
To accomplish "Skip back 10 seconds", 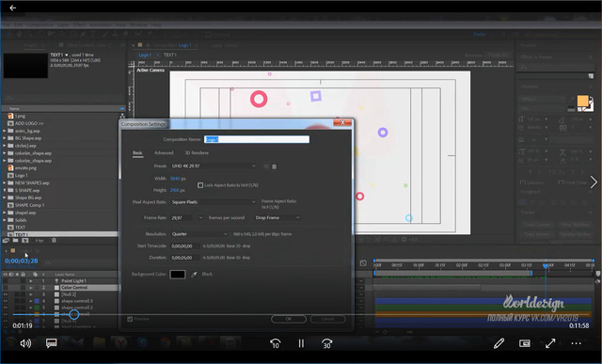I will point(276,343).
